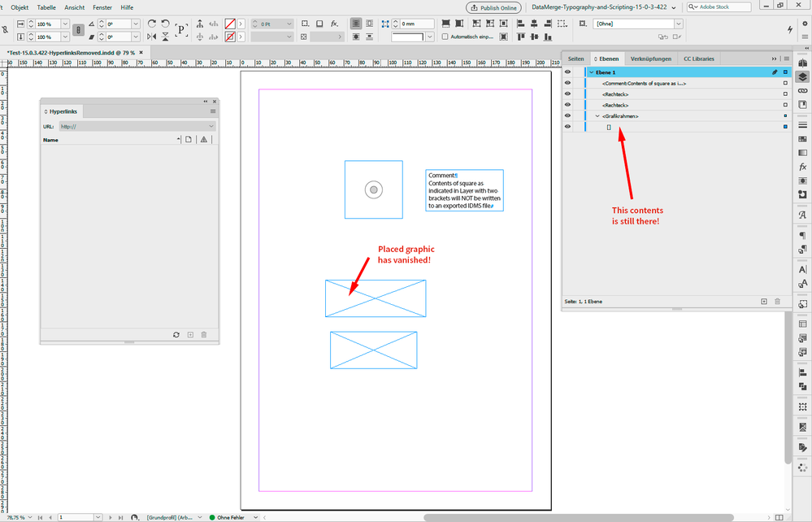Screen dimensions: 812x522
Task: Click the Adobe Stock search field
Action: [x=719, y=7]
